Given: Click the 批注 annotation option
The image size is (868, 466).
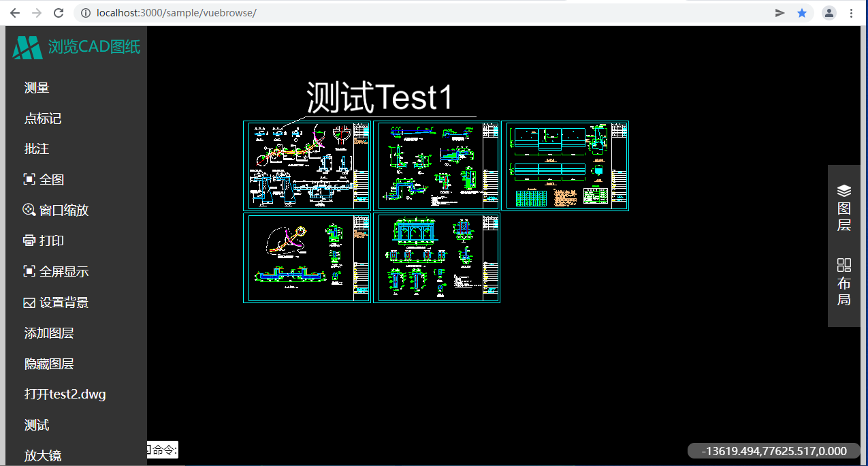Looking at the screenshot, I should [x=37, y=149].
